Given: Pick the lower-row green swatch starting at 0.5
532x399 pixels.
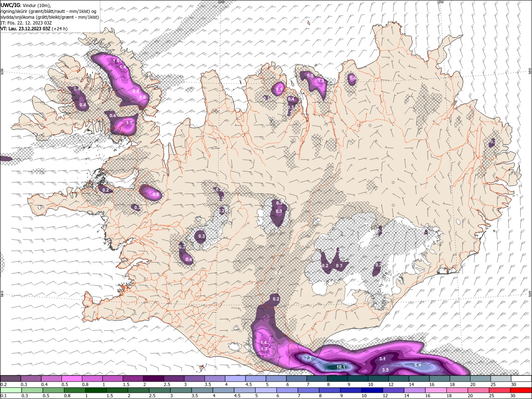Looking at the screenshot, I should (x=53, y=390).
